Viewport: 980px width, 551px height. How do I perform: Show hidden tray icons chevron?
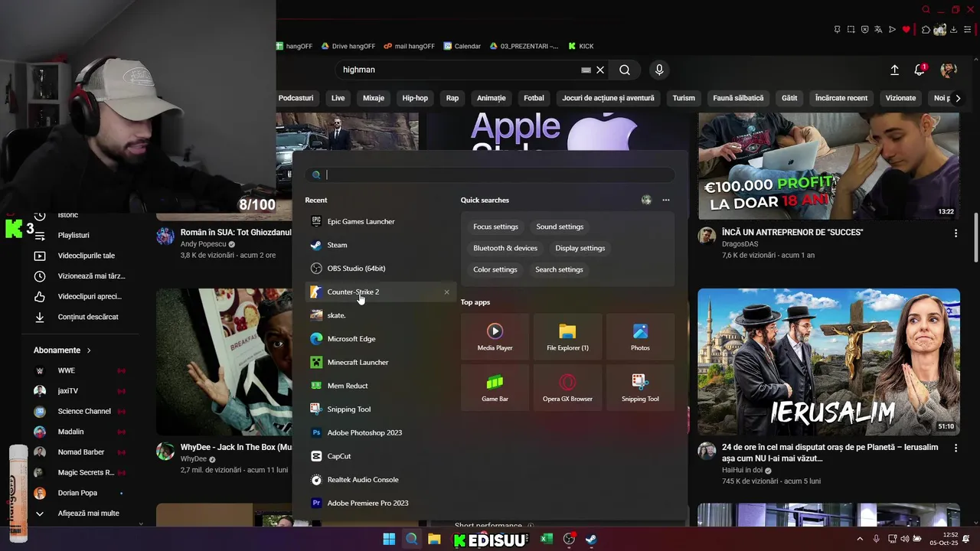click(860, 539)
